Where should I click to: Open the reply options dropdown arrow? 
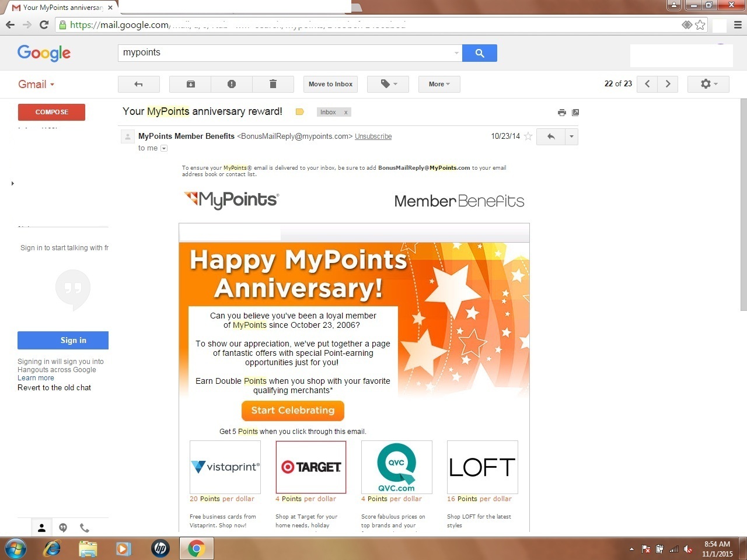coord(571,136)
